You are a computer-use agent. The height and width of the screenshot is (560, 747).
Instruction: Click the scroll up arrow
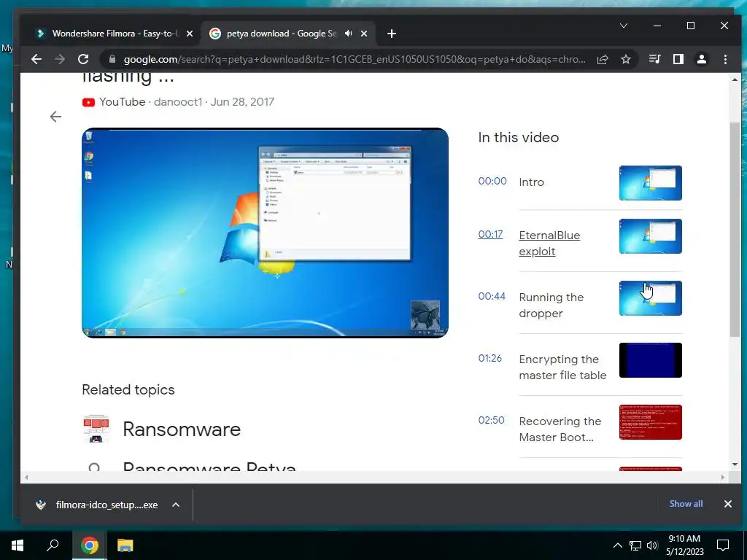pyautogui.click(x=735, y=79)
